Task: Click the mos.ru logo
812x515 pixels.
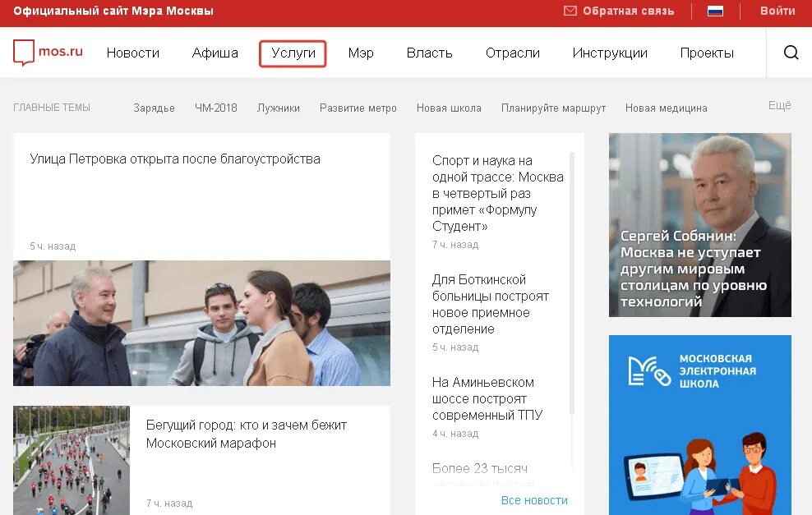Action: pos(48,53)
